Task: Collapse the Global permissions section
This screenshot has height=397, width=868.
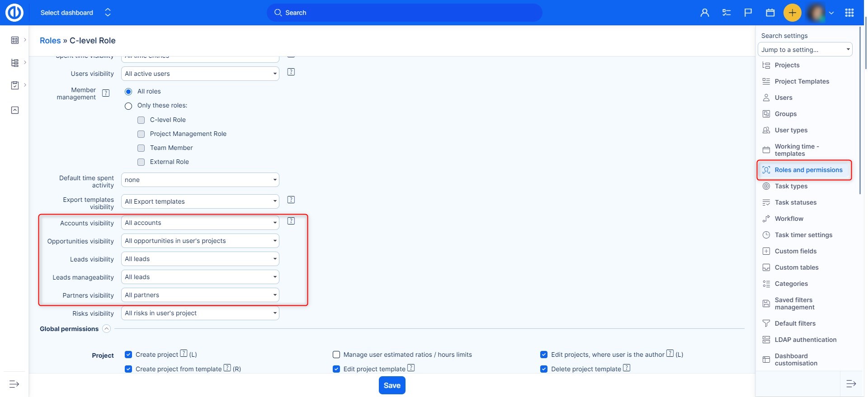Action: click(x=106, y=329)
